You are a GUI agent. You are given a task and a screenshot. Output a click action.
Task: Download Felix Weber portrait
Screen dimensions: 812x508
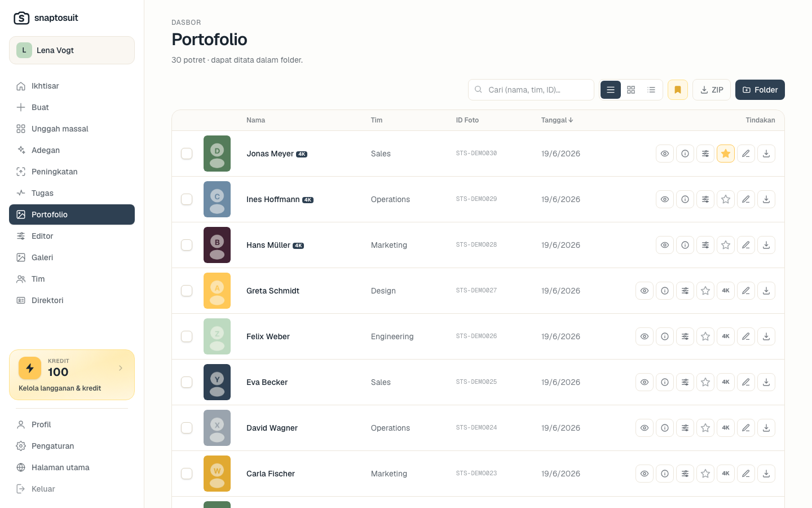point(766,336)
